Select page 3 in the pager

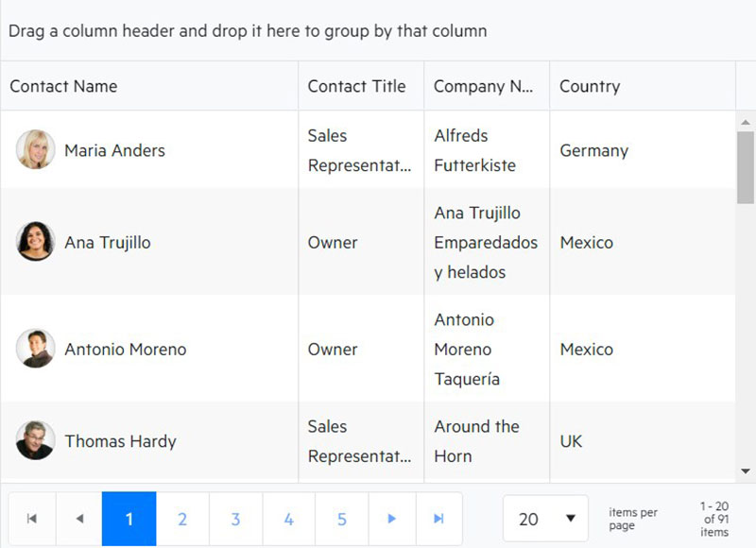pyautogui.click(x=235, y=519)
